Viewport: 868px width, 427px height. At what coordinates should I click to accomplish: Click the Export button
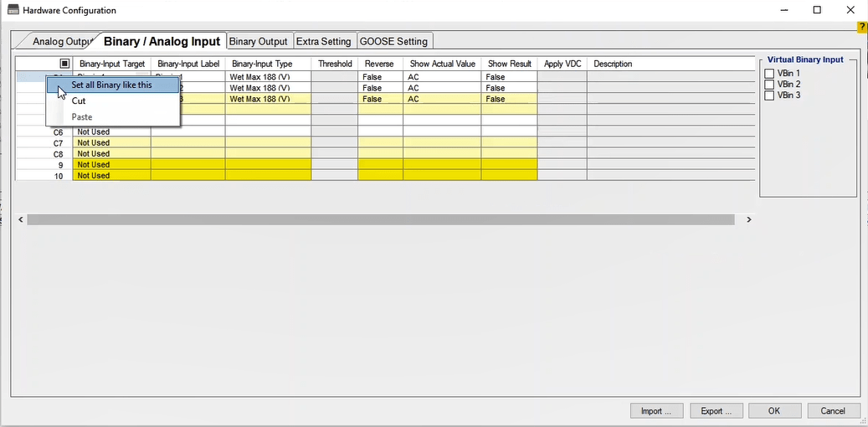(x=716, y=411)
